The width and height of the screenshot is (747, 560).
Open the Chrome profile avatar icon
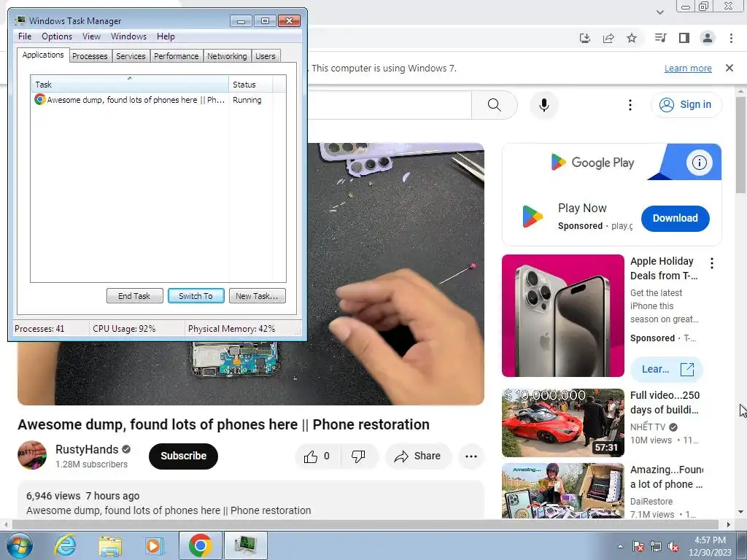click(x=708, y=38)
